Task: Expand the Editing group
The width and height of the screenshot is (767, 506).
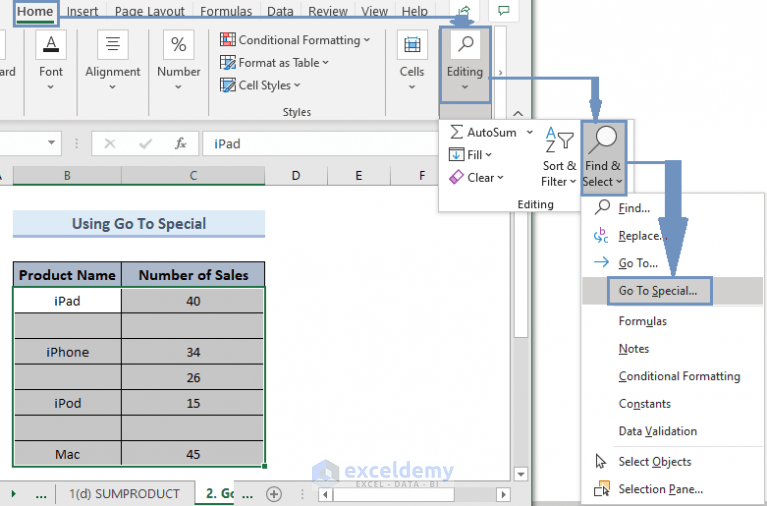Action: (465, 65)
